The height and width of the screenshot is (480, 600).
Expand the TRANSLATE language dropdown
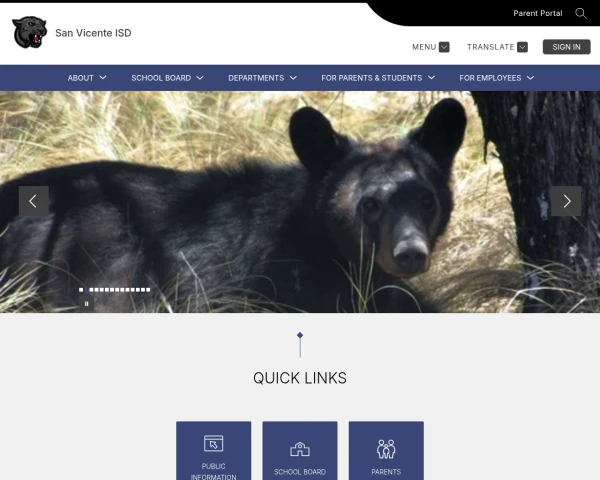[497, 47]
